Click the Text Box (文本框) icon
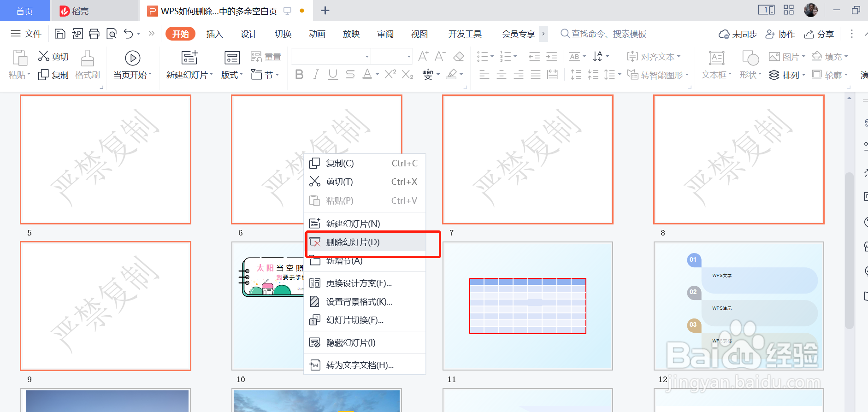The width and height of the screenshot is (868, 412). [x=716, y=59]
